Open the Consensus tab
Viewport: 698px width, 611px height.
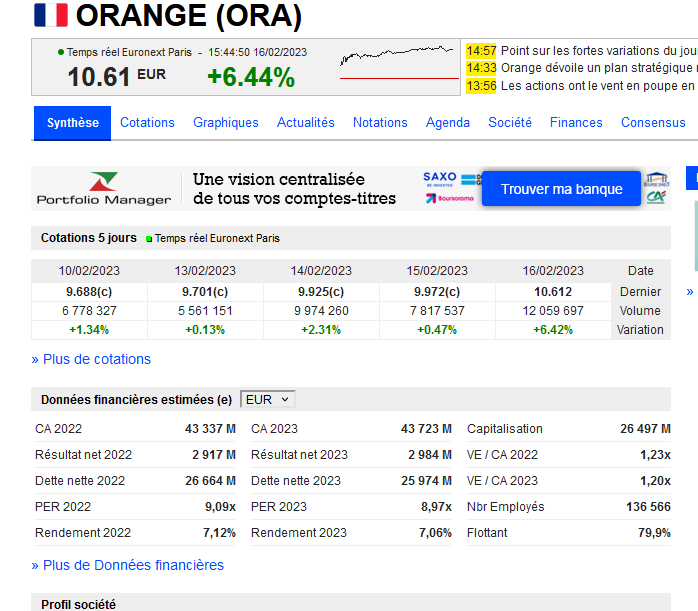tap(653, 123)
